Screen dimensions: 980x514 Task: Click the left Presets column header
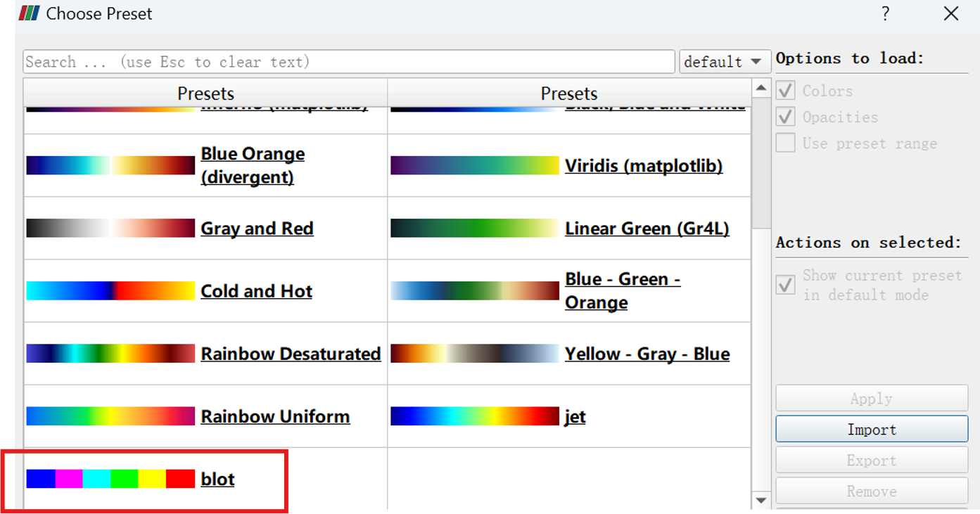click(x=205, y=94)
